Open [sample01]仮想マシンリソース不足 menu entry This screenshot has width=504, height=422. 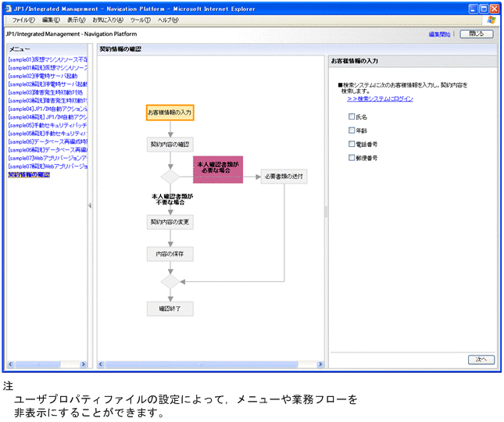click(48, 59)
